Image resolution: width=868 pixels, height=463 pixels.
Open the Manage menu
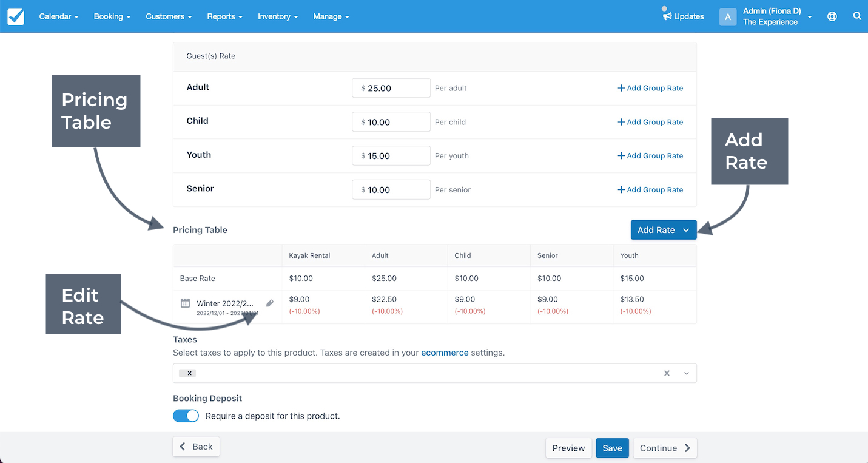[331, 16]
